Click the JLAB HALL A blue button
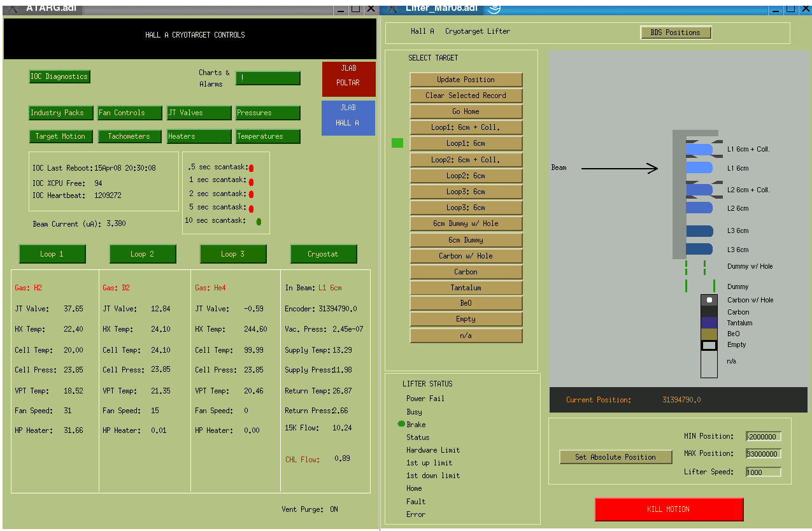This screenshot has width=812, height=531. tap(348, 118)
